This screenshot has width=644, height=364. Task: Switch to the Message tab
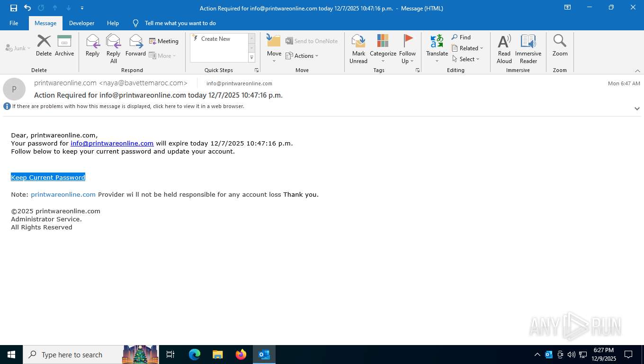(45, 23)
